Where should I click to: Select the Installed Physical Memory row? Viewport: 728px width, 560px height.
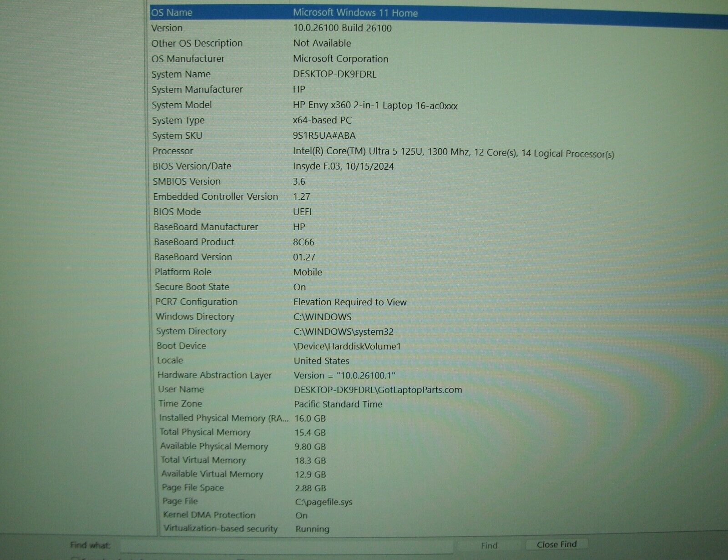(x=224, y=418)
